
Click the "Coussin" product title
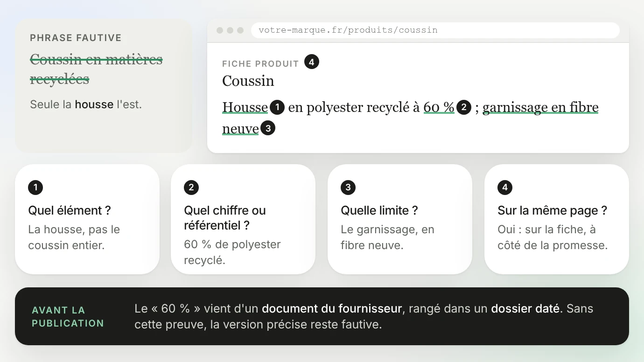tap(248, 81)
